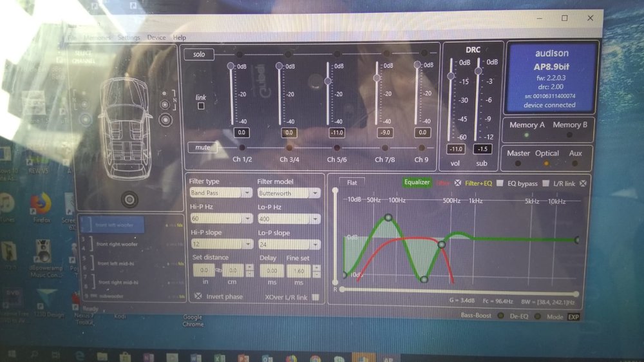The width and height of the screenshot is (644, 362).
Task: Click the mute button
Action: coord(202,147)
